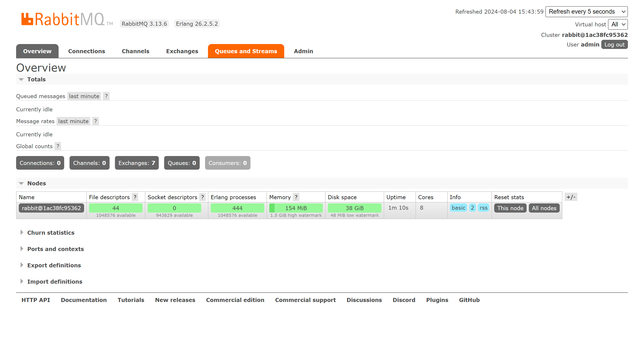Image resolution: width=644 pixels, height=342 pixels.
Task: Click the Cores value 8
Action: coord(422,208)
